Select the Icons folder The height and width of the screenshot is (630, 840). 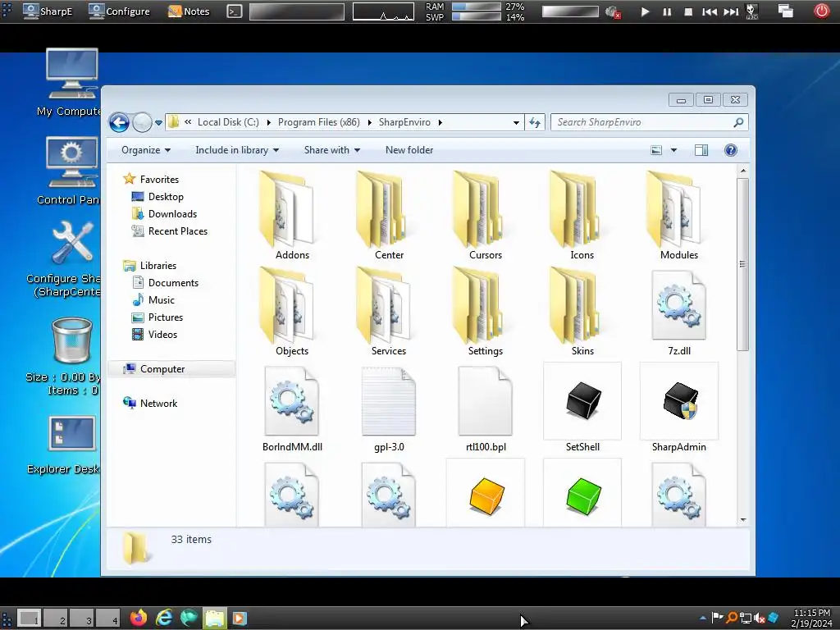click(582, 216)
